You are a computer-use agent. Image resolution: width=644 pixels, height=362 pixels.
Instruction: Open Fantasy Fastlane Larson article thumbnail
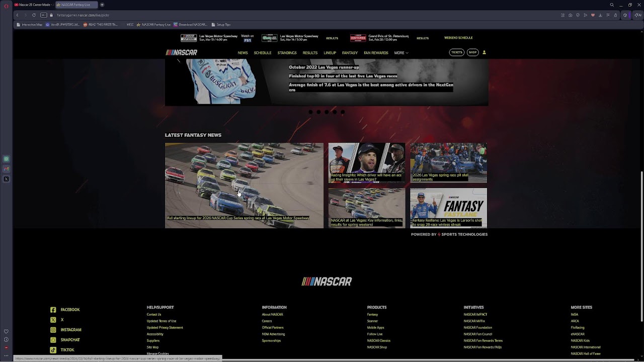448,208
